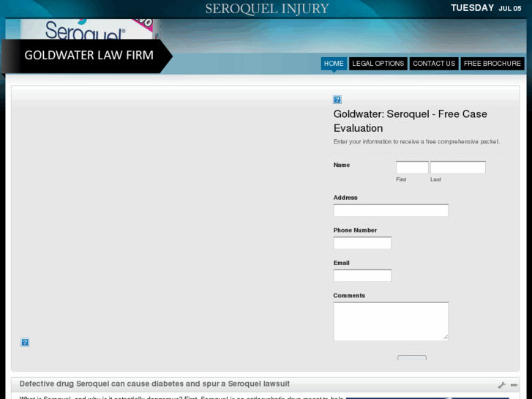
Task: Click the 'Name' field label
Action: point(341,165)
